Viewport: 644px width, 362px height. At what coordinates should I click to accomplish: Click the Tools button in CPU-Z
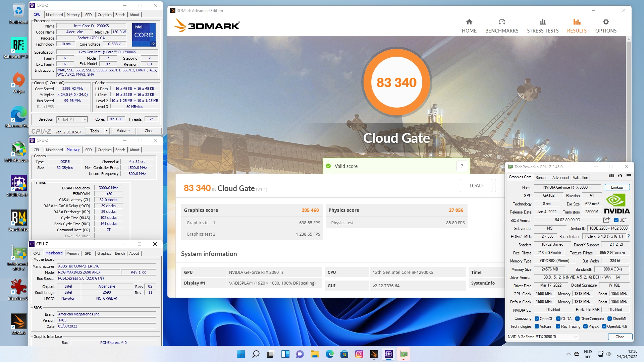pos(95,131)
